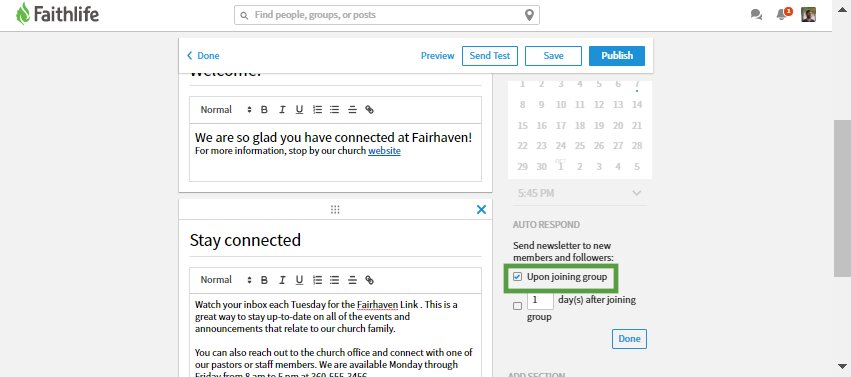
Task: Click the Preview link
Action: coord(437,55)
